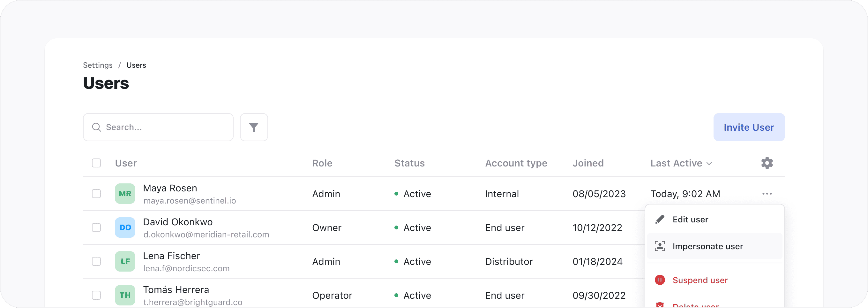Screen dimensions: 868x308
Task: Choose Suspend user from the menu
Action: (x=715, y=280)
